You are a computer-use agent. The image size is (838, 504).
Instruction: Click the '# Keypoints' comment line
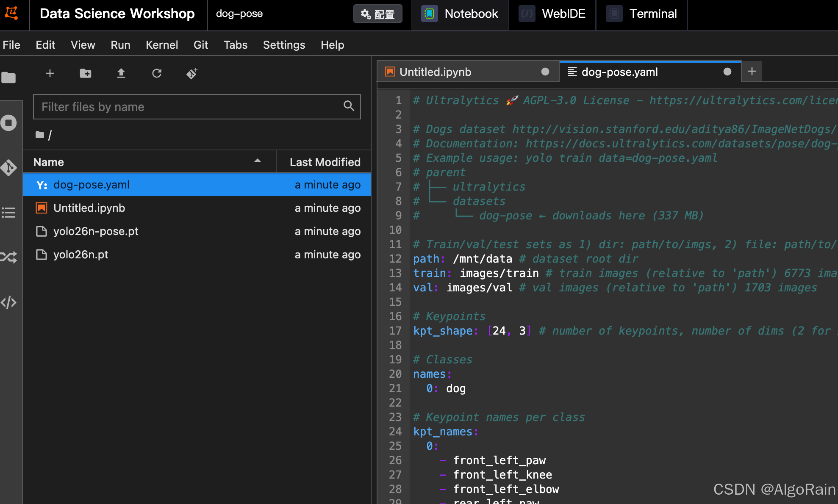click(449, 316)
